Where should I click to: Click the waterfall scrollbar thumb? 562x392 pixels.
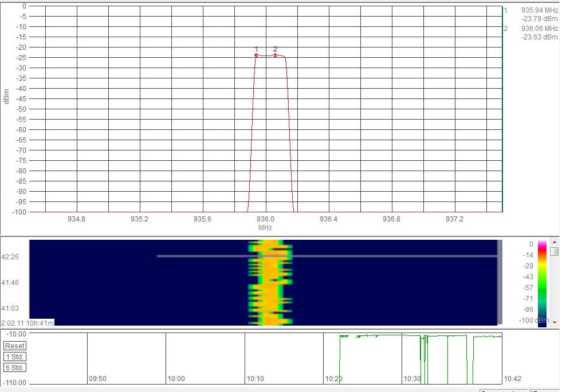coord(555,251)
